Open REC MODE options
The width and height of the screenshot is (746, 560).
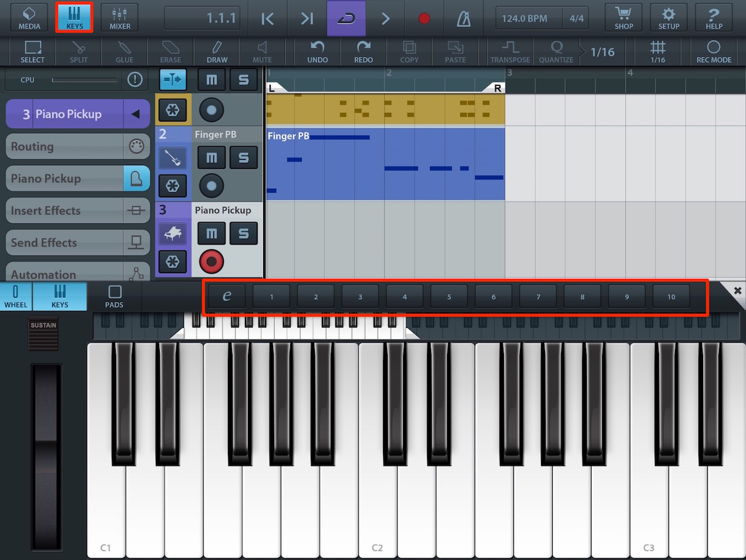(x=714, y=52)
